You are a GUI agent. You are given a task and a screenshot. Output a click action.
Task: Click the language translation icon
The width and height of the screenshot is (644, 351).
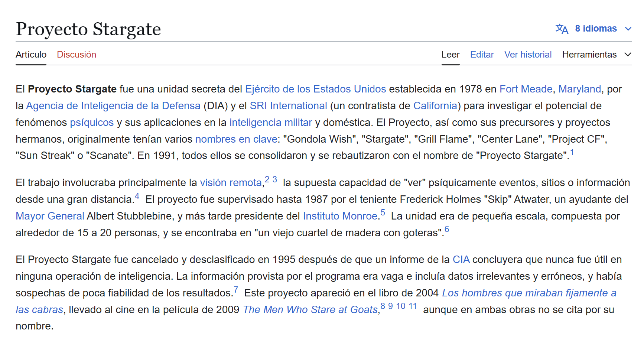pyautogui.click(x=562, y=29)
